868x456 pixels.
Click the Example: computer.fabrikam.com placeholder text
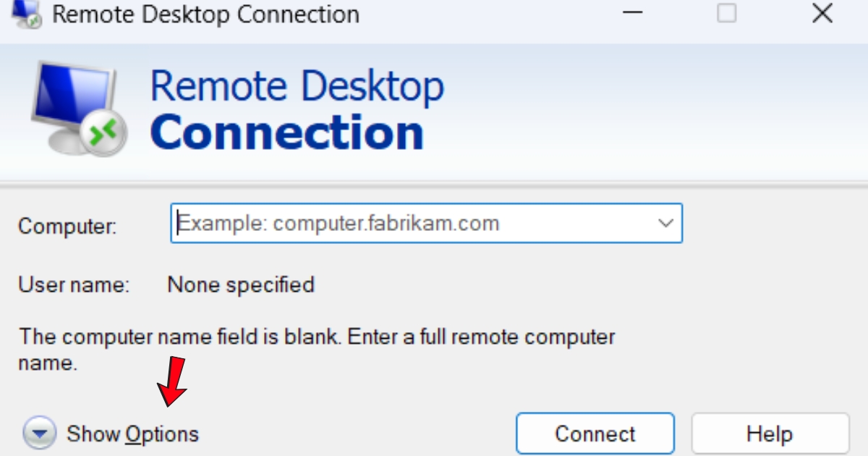tap(339, 223)
